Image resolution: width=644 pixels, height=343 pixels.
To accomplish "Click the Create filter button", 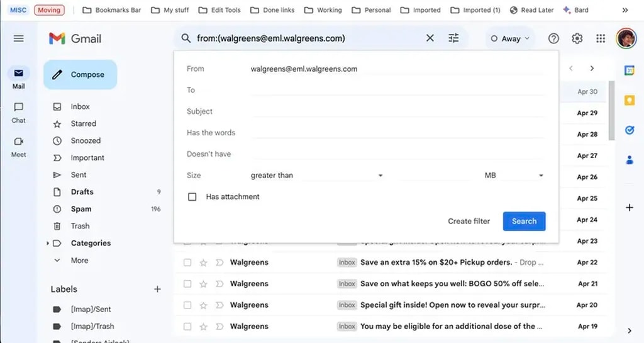I will point(469,221).
